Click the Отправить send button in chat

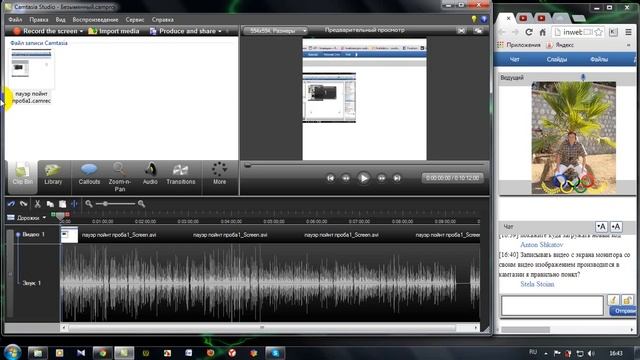624,311
